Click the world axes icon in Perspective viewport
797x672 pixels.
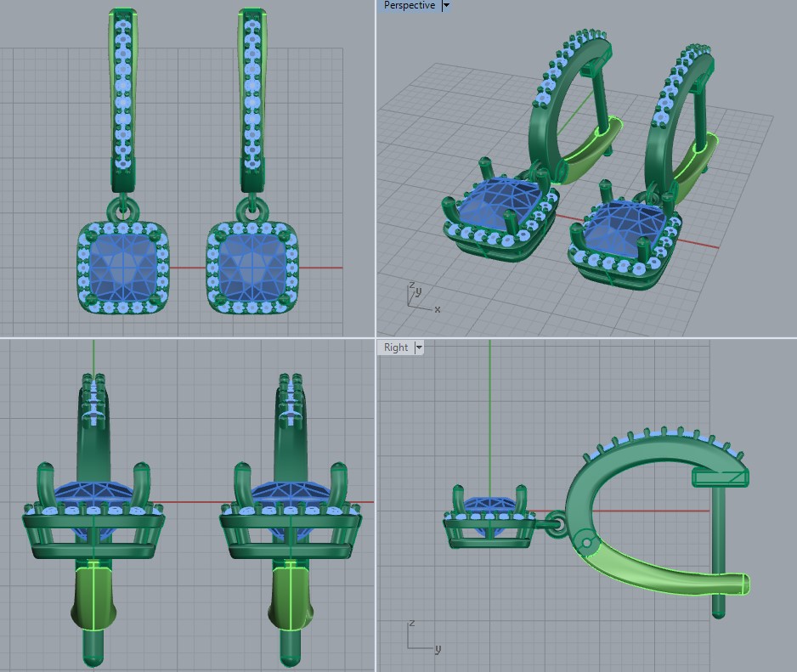(416, 297)
